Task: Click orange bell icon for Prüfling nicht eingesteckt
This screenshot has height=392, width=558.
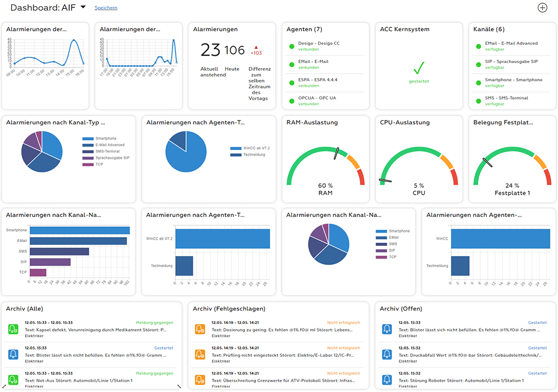Action: pyautogui.click(x=200, y=354)
